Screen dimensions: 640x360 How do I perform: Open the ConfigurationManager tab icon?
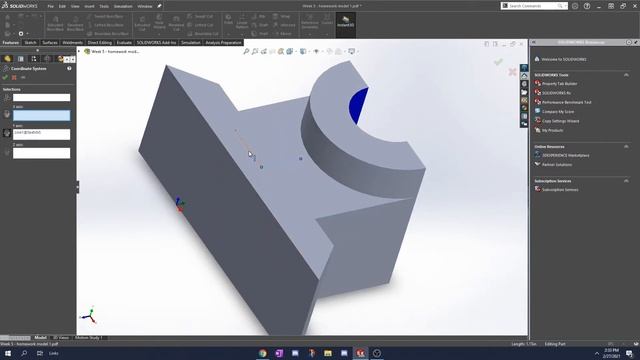pos(33,59)
